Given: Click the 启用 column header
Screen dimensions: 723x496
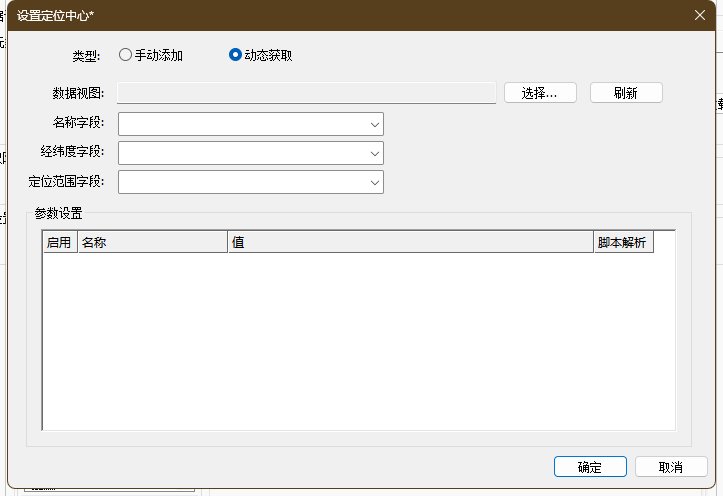Looking at the screenshot, I should click(59, 243).
